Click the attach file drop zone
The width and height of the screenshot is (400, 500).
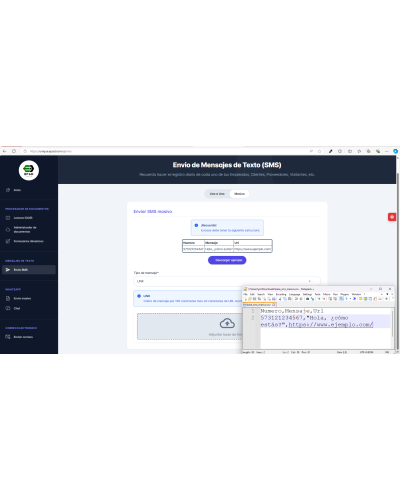[x=190, y=326]
